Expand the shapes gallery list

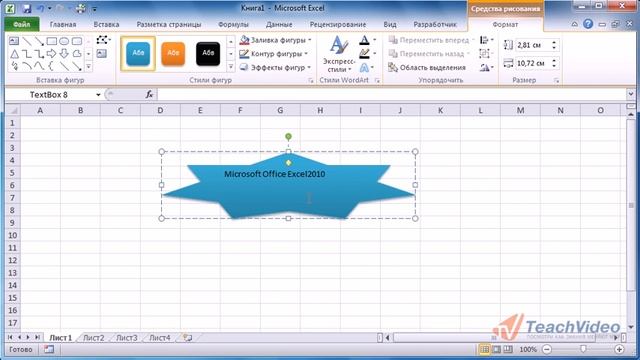click(89, 66)
